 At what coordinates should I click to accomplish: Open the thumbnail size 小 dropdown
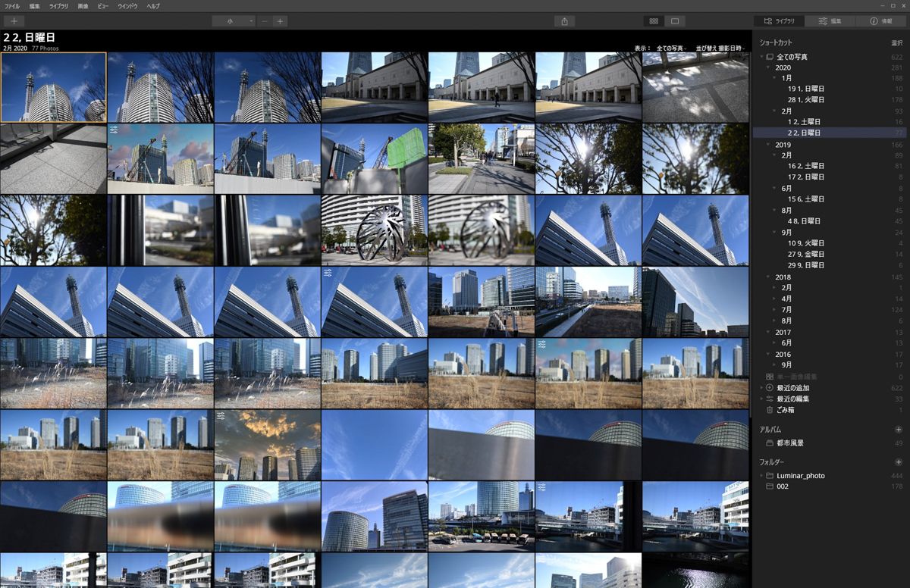(234, 21)
